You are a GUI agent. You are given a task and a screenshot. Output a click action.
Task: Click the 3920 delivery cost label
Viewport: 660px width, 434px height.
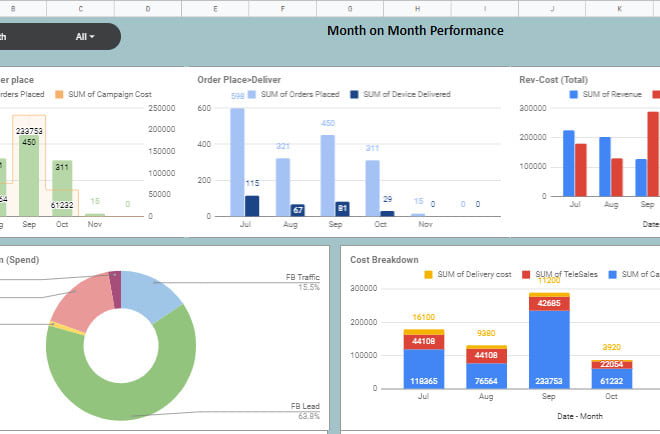[x=612, y=347]
